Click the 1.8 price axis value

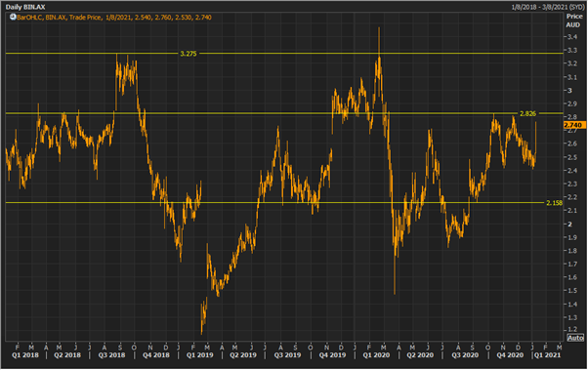pyautogui.click(x=571, y=251)
